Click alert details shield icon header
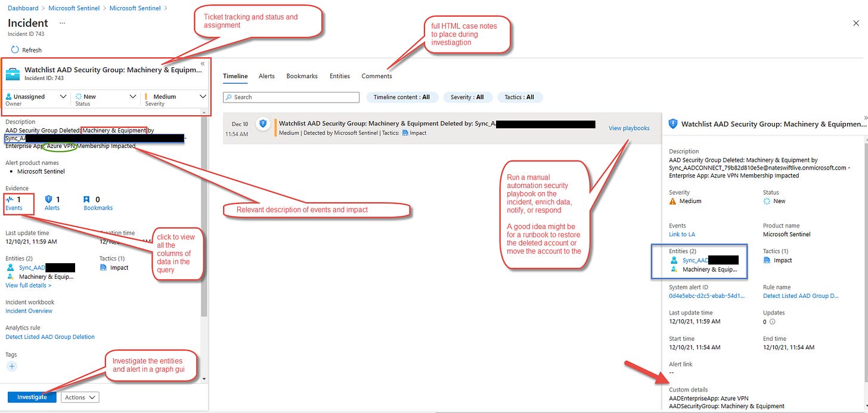868x413 pixels. 673,124
